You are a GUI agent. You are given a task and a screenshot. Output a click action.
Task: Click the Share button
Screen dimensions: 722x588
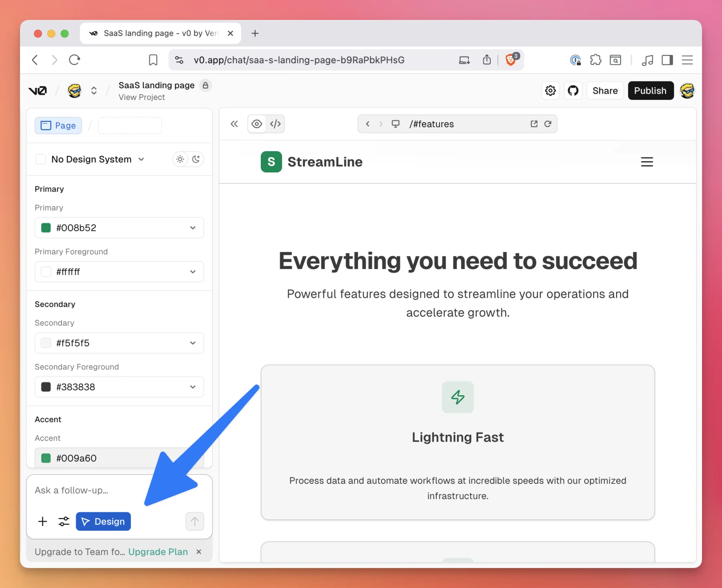click(605, 91)
